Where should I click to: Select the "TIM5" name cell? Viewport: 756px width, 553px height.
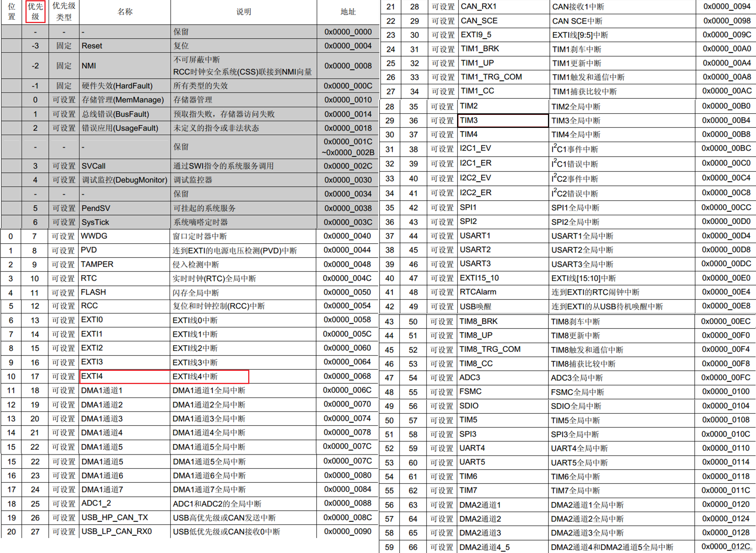pyautogui.click(x=503, y=420)
